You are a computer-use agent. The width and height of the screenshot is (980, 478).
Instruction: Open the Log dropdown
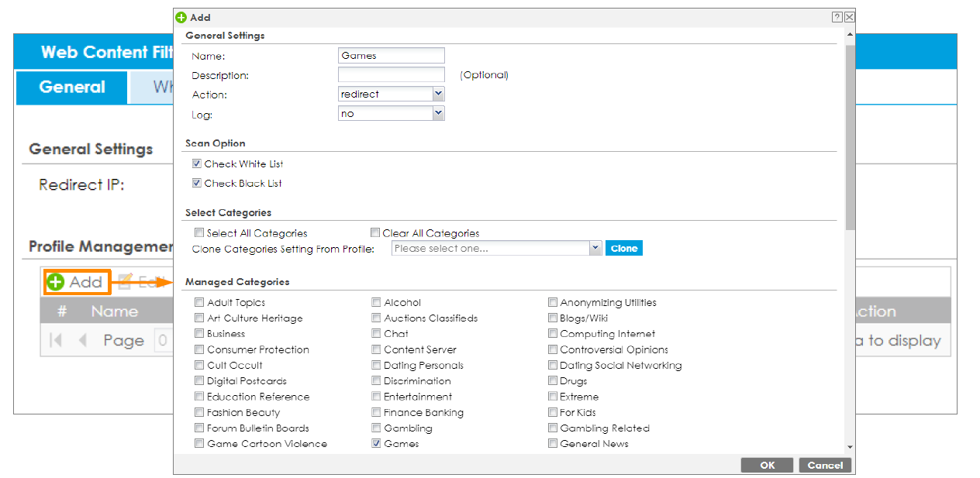tap(440, 112)
